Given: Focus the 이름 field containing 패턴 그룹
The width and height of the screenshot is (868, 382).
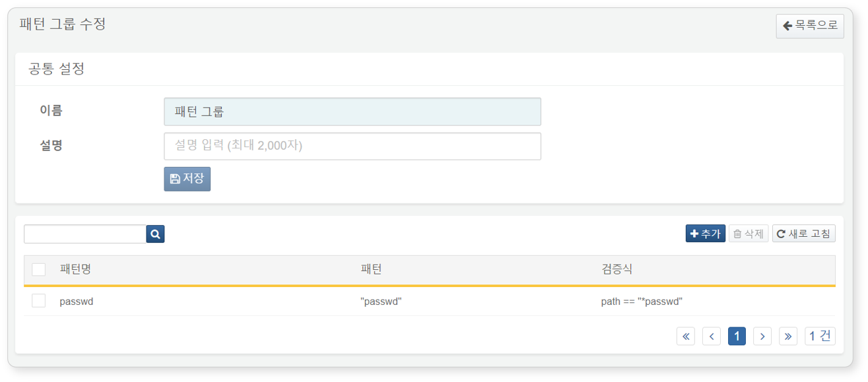Looking at the screenshot, I should 352,111.
